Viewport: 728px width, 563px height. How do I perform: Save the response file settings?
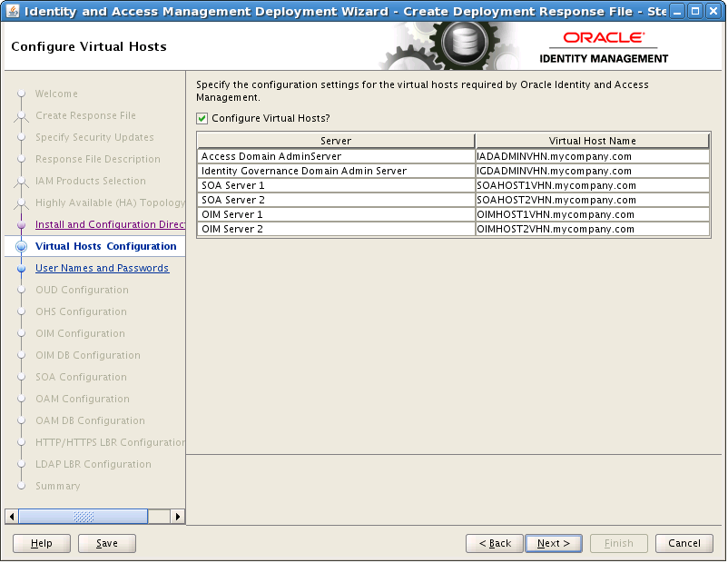click(107, 544)
